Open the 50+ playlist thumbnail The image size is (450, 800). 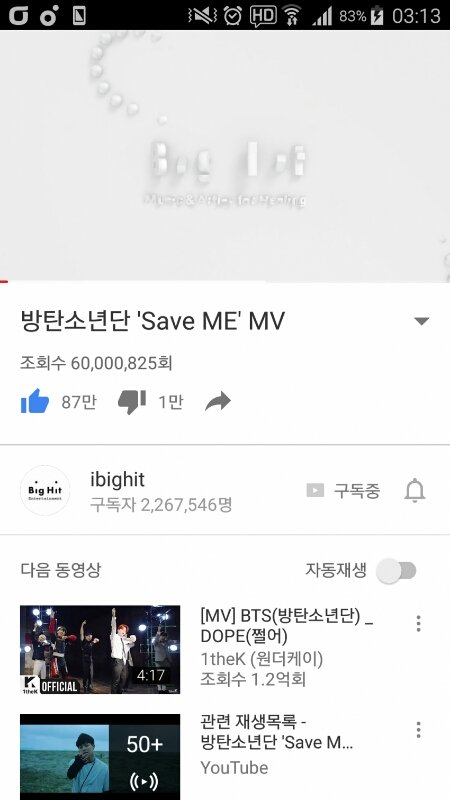[x=100, y=757]
